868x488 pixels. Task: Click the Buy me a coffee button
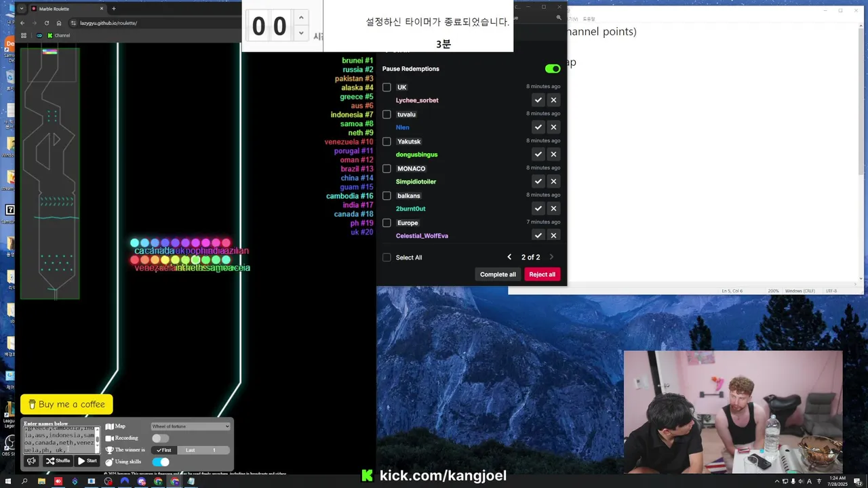66,404
